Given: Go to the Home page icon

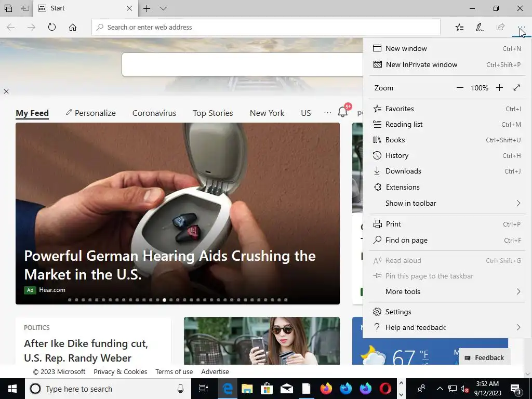Looking at the screenshot, I should coord(73,27).
